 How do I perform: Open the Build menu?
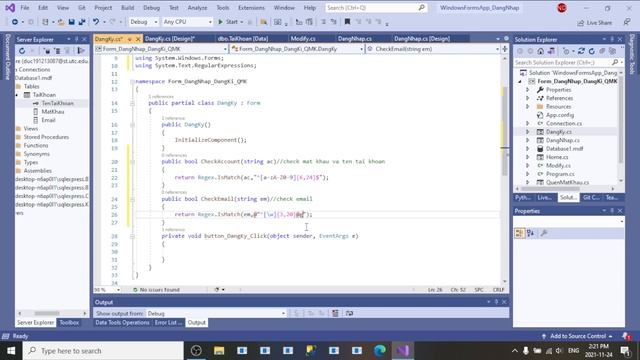127,8
